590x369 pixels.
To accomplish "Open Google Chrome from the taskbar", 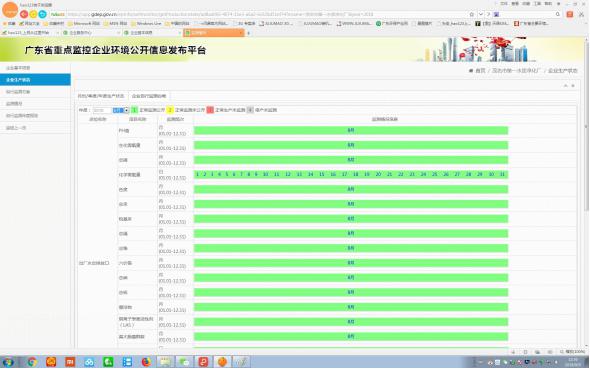I will [32, 362].
